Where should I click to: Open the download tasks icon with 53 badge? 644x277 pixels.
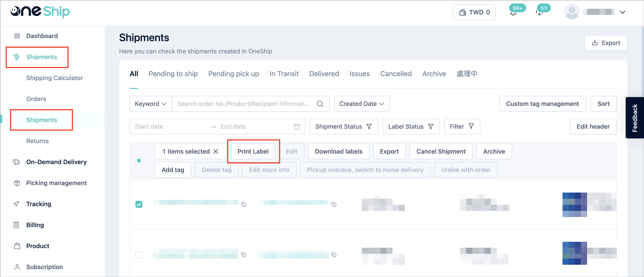(540, 12)
